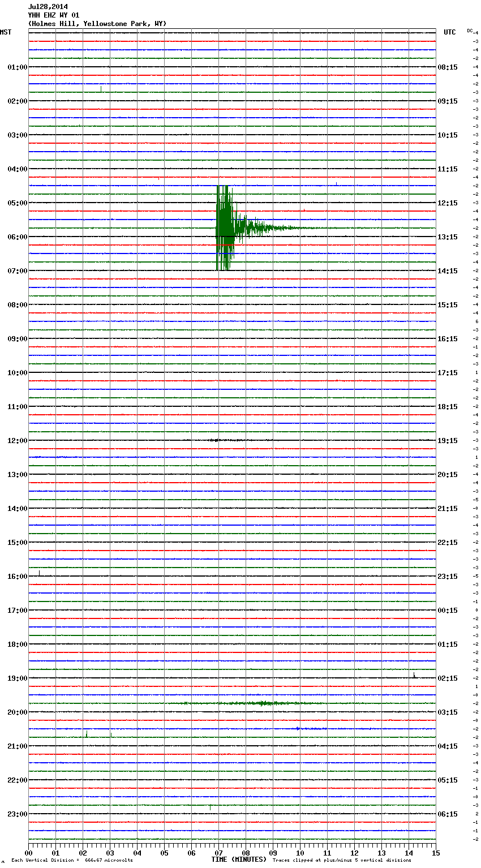Click the 03:15 UTC time label
Viewport: 481px width, 868px height.
pos(448,712)
